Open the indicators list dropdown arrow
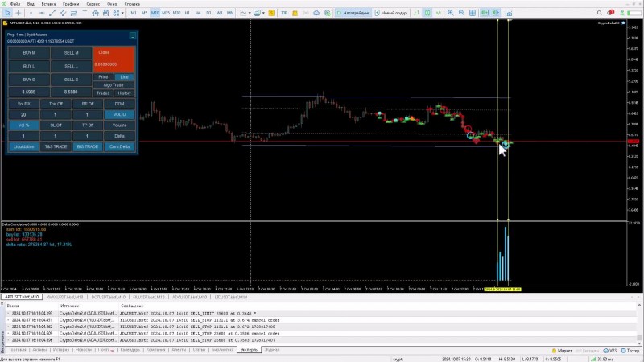Screen dimensions: 644x362 click(x=250, y=13)
